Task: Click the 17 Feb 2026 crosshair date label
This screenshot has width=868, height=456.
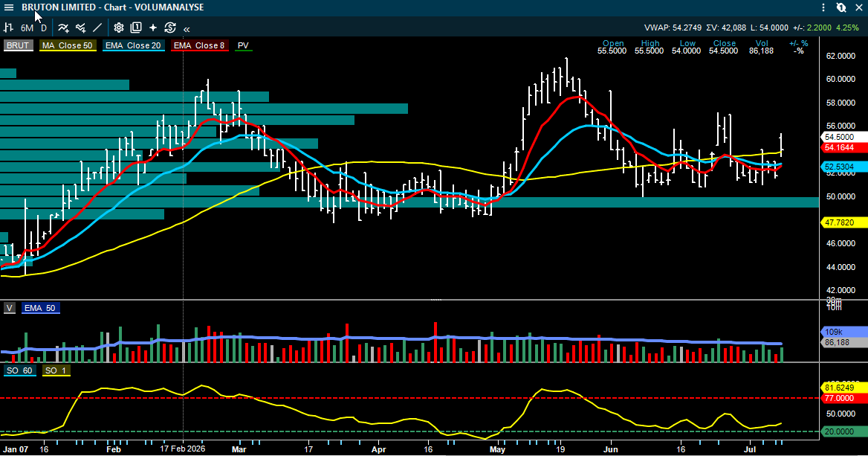Action: [183, 449]
